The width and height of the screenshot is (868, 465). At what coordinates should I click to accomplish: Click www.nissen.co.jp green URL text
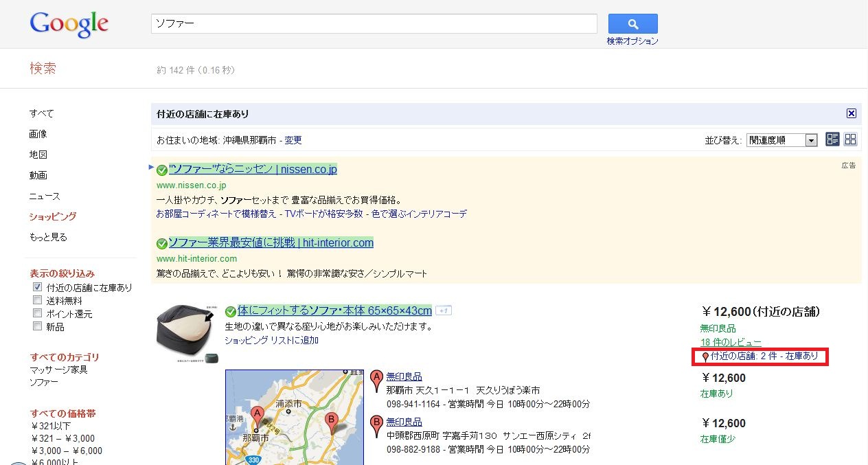click(x=192, y=185)
